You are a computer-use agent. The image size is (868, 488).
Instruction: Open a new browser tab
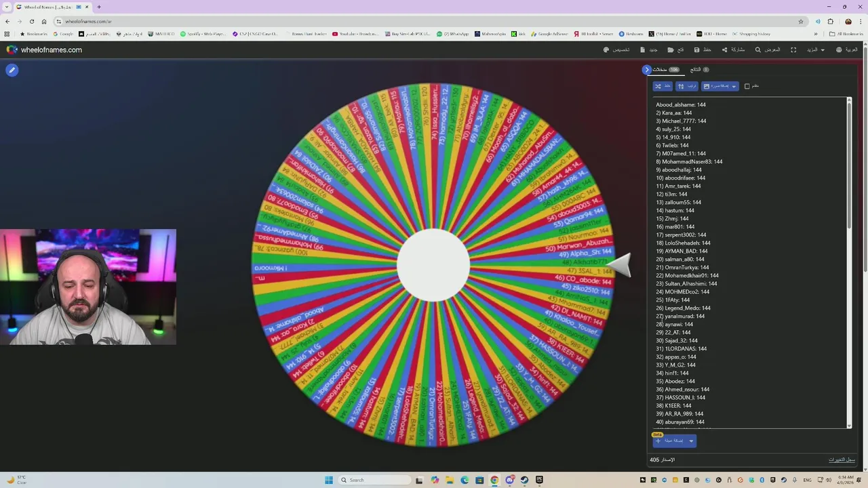99,7
